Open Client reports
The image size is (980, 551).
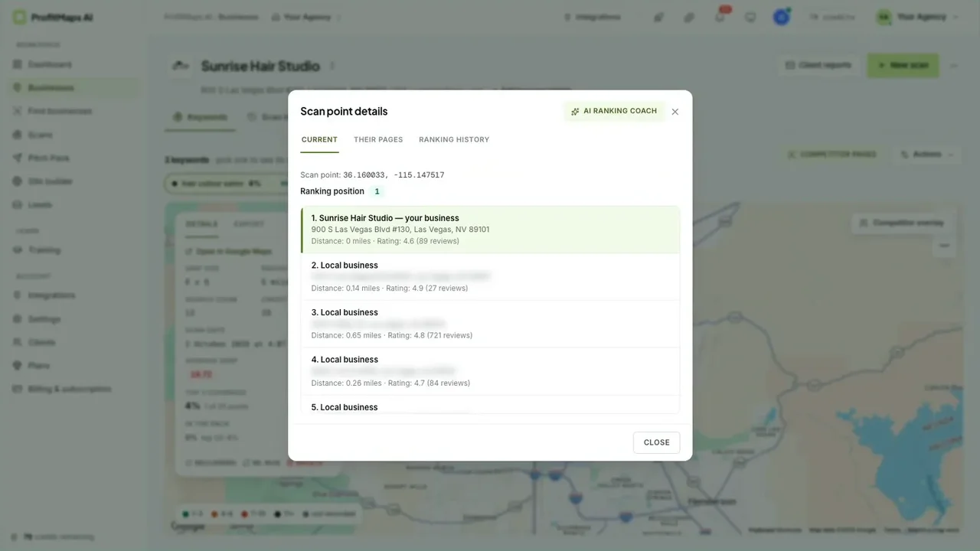tap(818, 65)
